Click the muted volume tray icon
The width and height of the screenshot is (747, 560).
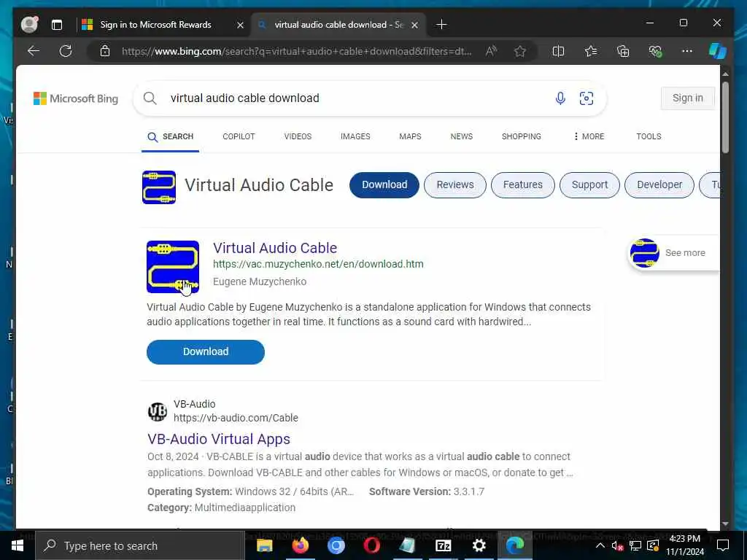617,545
